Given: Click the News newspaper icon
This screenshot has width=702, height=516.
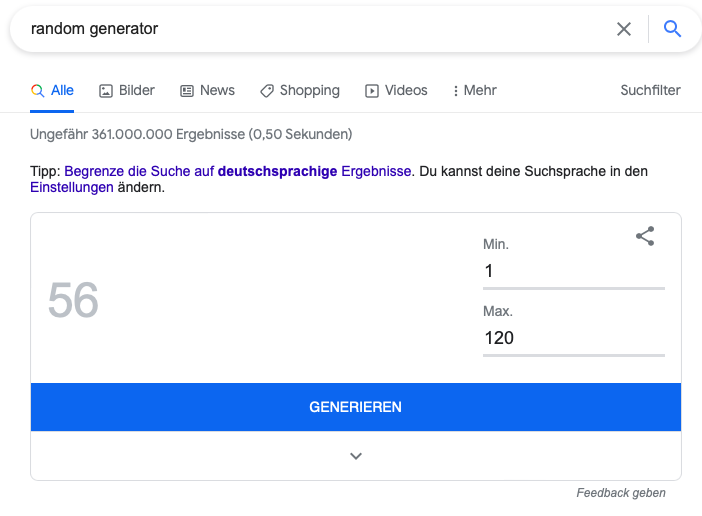Looking at the screenshot, I should (x=187, y=91).
